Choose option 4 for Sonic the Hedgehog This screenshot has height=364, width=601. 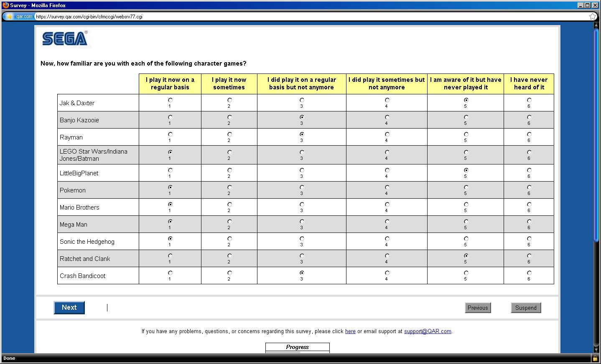point(387,239)
